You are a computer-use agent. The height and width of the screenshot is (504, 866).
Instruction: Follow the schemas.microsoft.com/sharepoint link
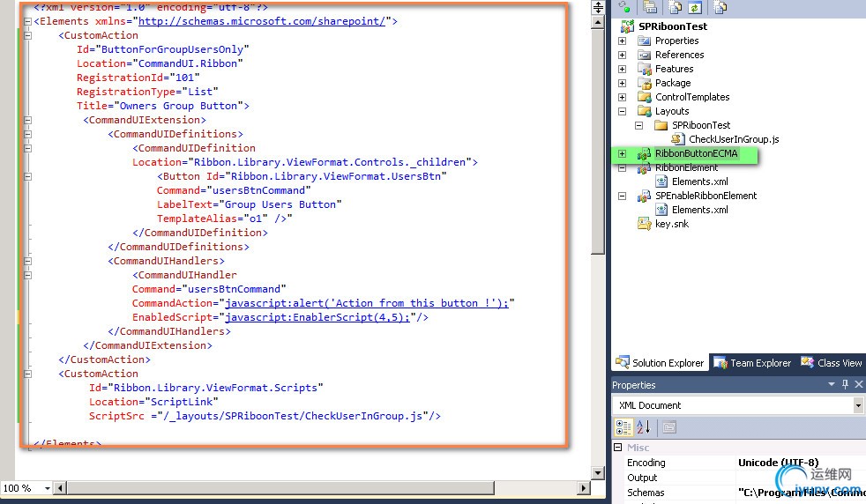[262, 21]
